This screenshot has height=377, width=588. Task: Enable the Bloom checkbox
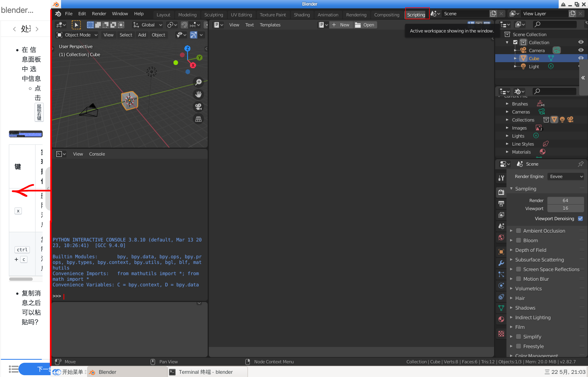point(518,240)
